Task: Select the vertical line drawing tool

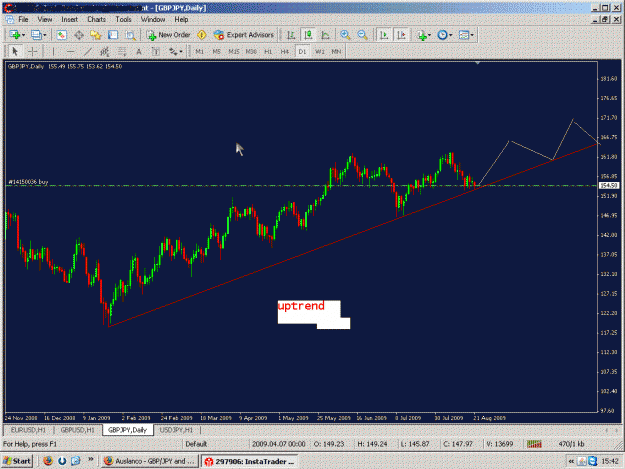Action: [x=53, y=51]
